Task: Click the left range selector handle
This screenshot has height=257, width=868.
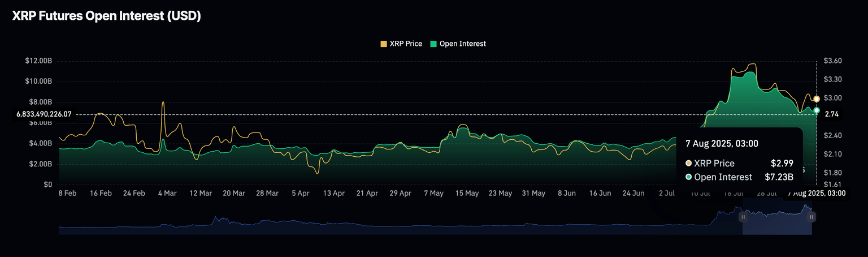Action: 743,216
